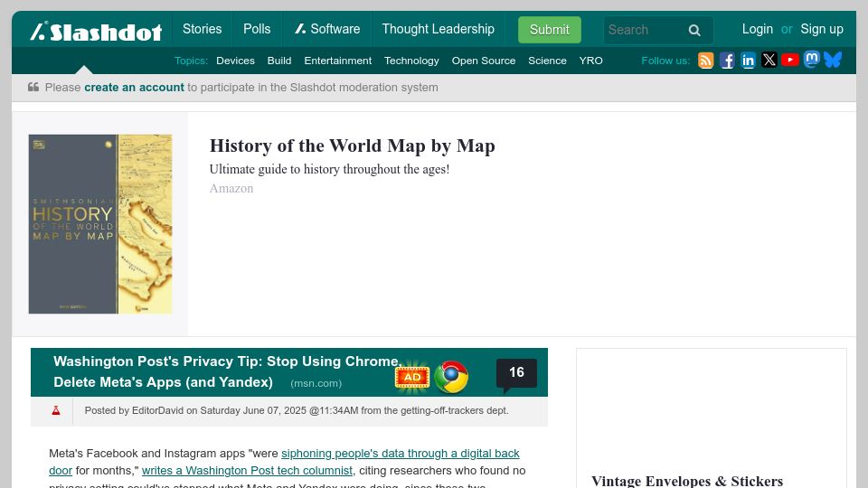Open Slashdot's X (Twitter) icon

tap(769, 60)
